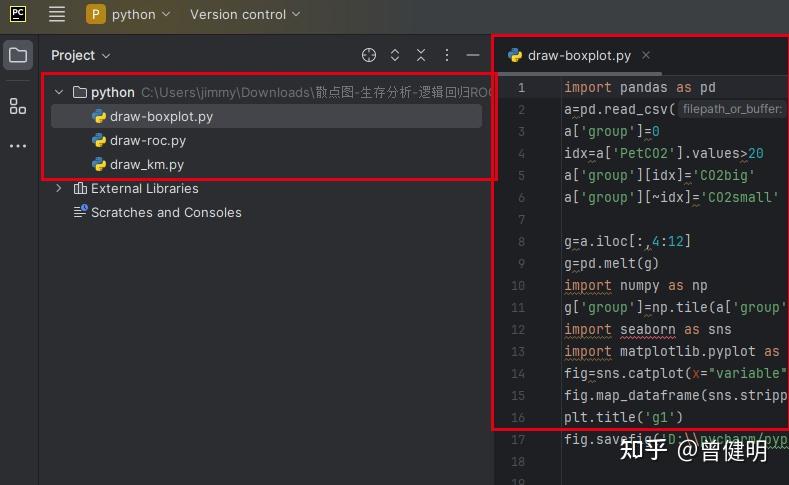Image resolution: width=789 pixels, height=485 pixels.
Task: Open the python project dropdown
Action: tap(141, 15)
